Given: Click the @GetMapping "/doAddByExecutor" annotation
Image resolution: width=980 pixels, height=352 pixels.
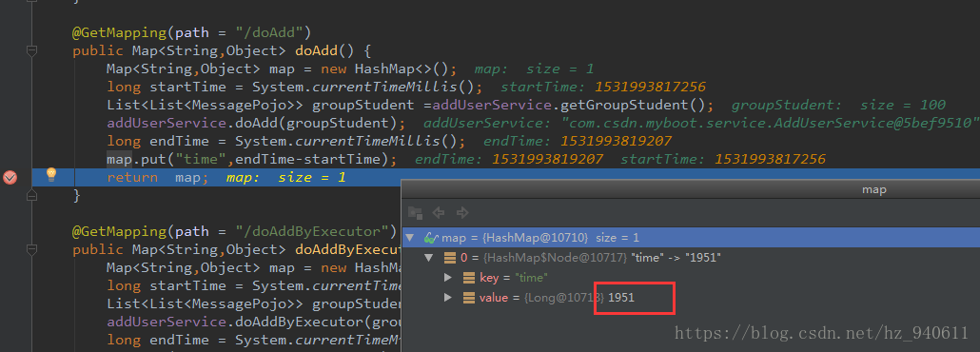Looking at the screenshot, I should click(x=234, y=231).
